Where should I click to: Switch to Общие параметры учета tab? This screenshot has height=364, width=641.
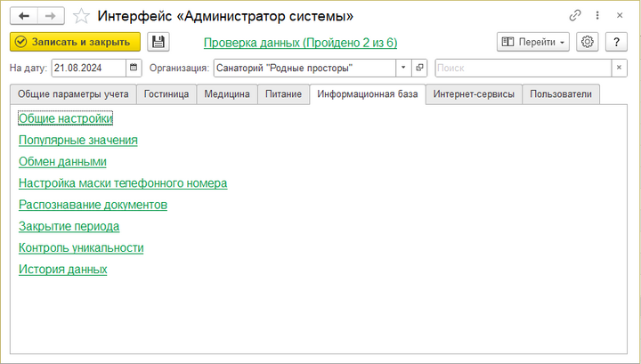[x=73, y=94]
